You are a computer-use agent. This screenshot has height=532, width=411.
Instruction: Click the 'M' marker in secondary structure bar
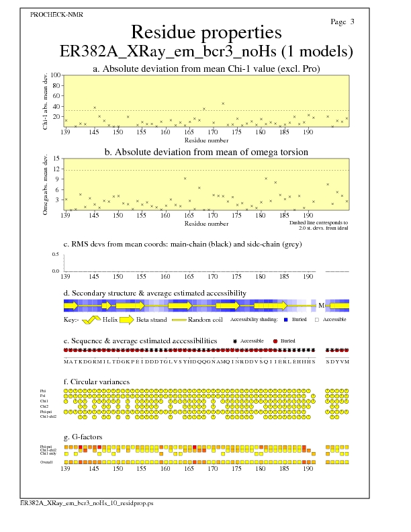pos(321,306)
